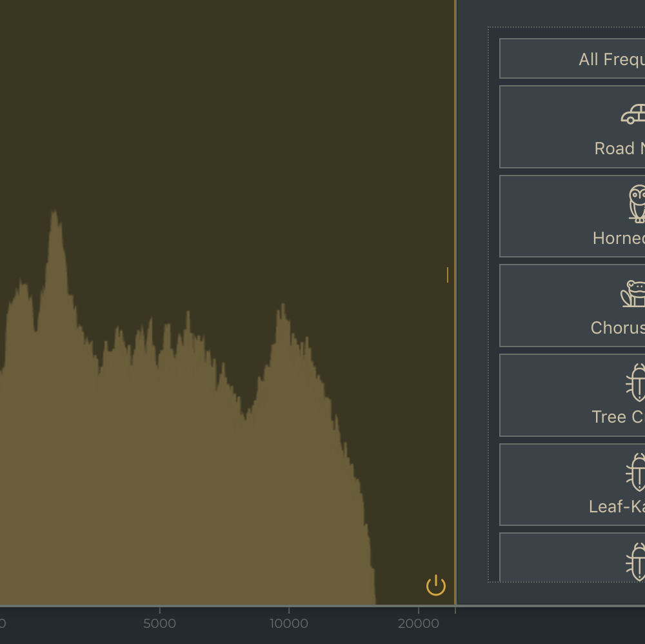The image size is (645, 644).
Task: Click the 10000 Hz axis label
Action: coord(289,623)
